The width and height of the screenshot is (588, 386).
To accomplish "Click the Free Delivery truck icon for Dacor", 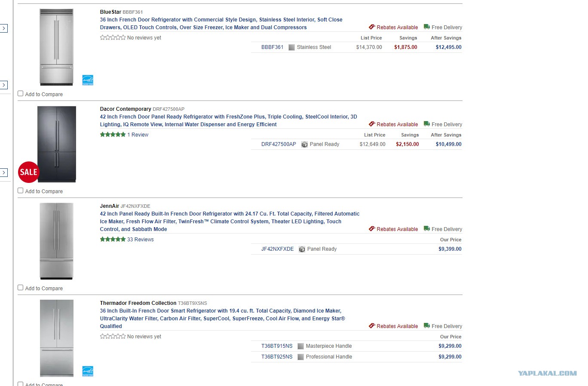I will point(426,124).
